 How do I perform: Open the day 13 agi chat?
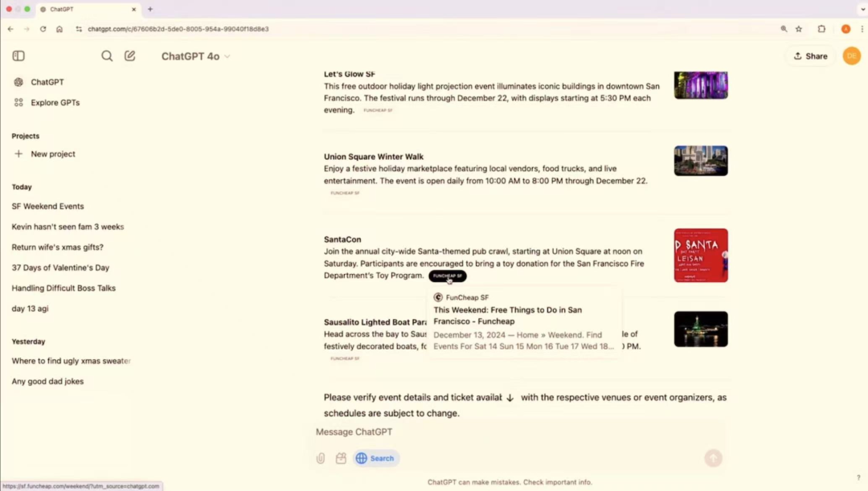tap(30, 309)
